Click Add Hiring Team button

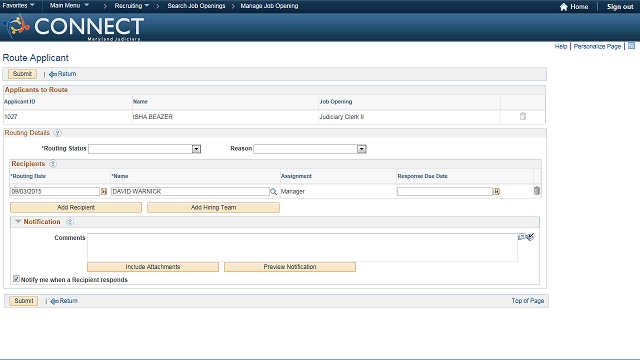click(213, 207)
